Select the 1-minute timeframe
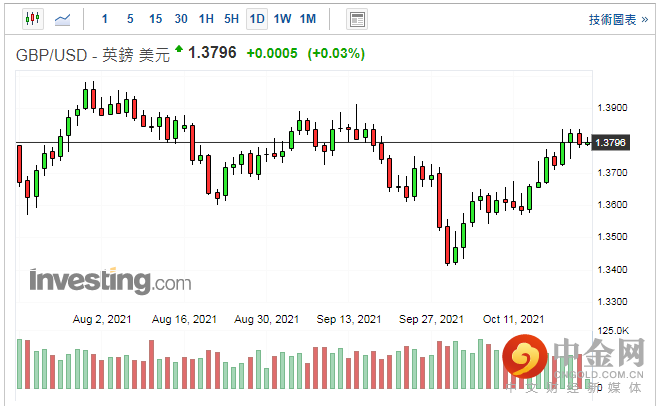The width and height of the screenshot is (659, 406). 106,19
